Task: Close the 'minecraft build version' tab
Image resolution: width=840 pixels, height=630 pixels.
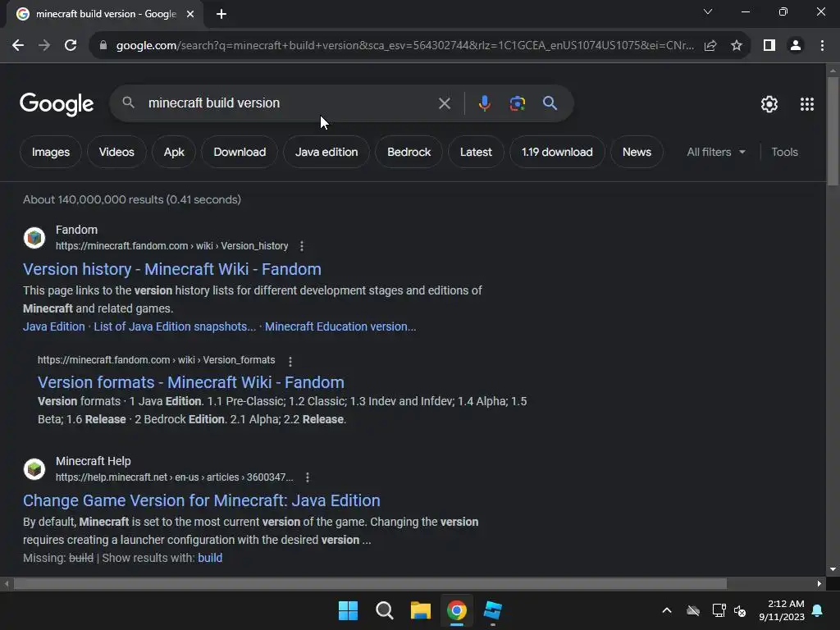Action: click(190, 14)
